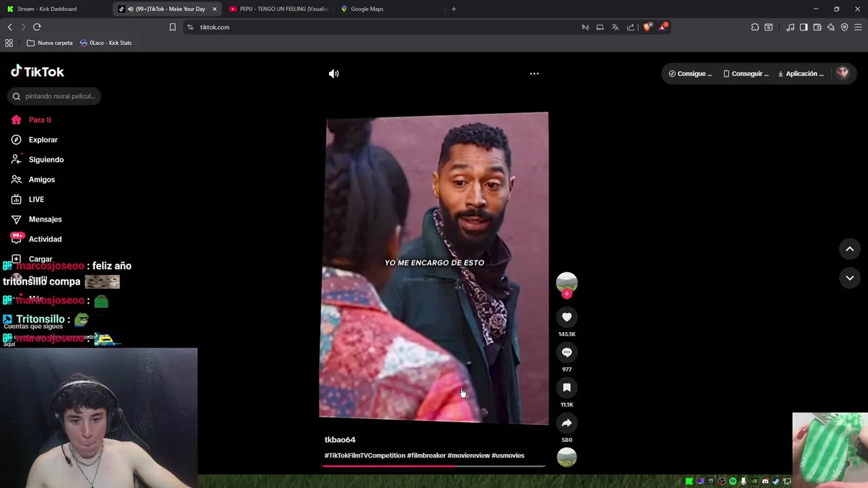This screenshot has height=488, width=868.
Task: Open the three-dot video options menu
Action: (534, 73)
